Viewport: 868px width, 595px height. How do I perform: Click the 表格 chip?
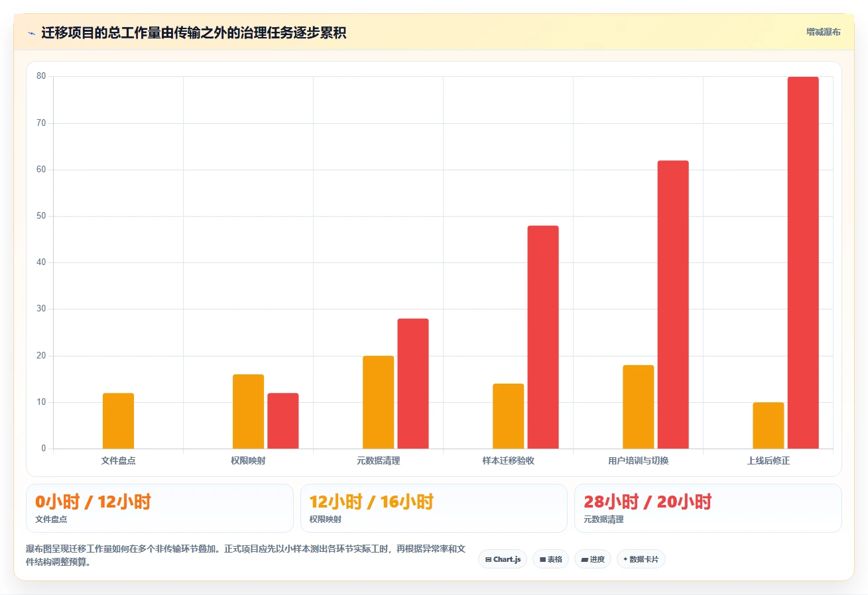[550, 559]
